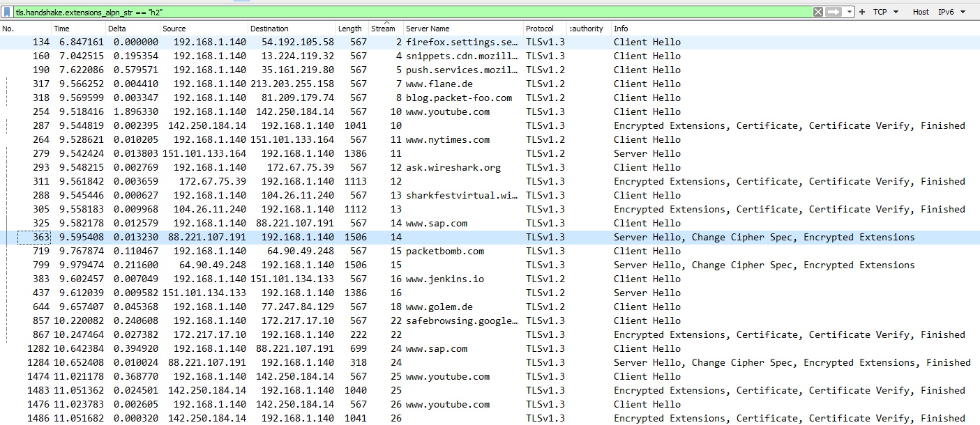Open the TCP filter button menu

(885, 12)
